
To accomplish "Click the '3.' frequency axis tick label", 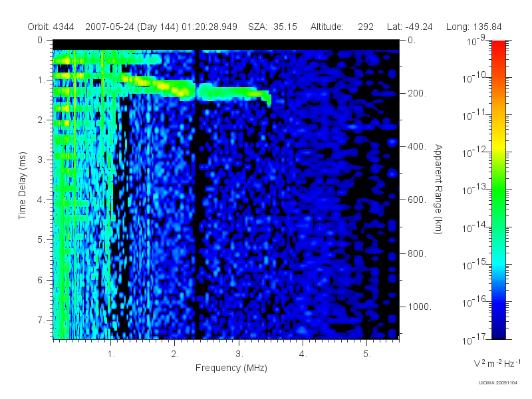I will tap(239, 354).
